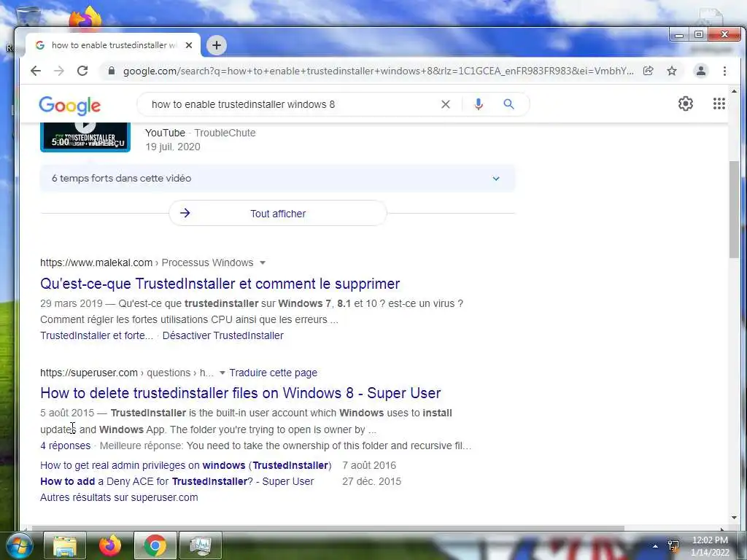Click the browser forward arrow
This screenshot has height=560, width=747.
(x=59, y=71)
